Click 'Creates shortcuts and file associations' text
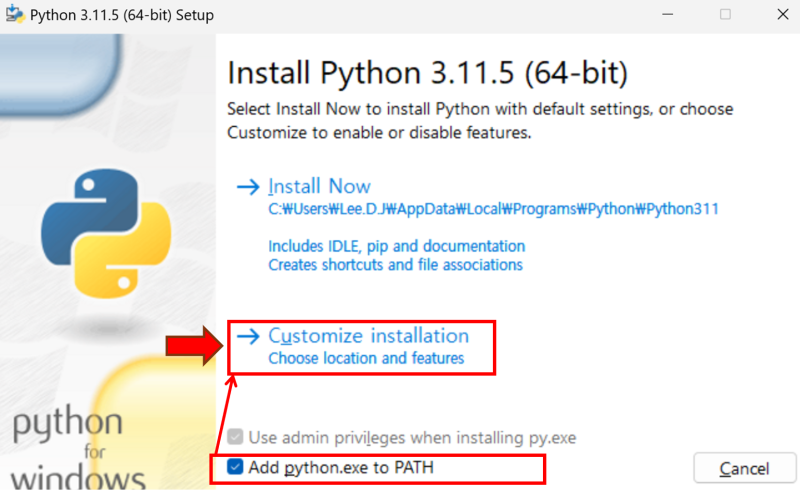Screen dimensions: 800x493 [x=395, y=265]
